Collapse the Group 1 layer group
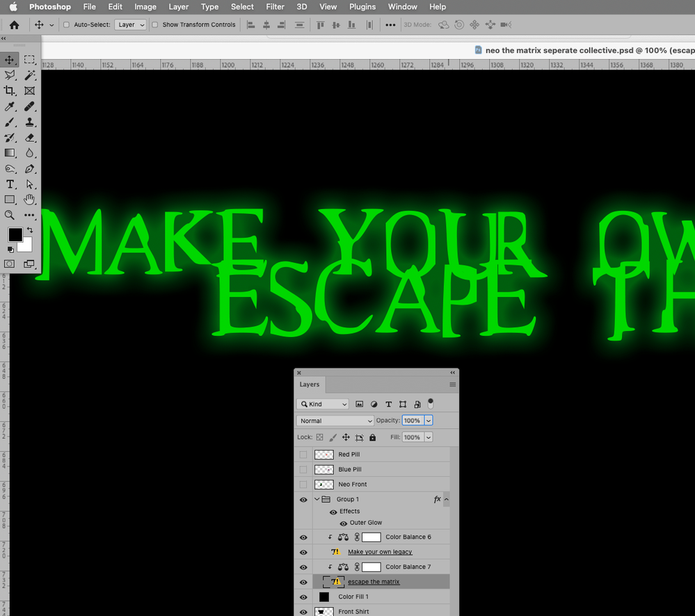Viewport: 695px width, 616px height. (317, 499)
